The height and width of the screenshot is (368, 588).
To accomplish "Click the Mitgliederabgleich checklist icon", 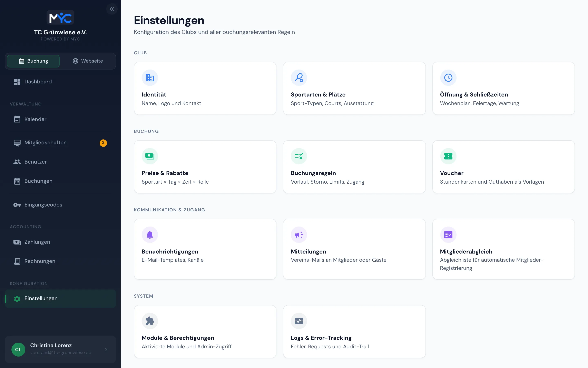I will (448, 235).
